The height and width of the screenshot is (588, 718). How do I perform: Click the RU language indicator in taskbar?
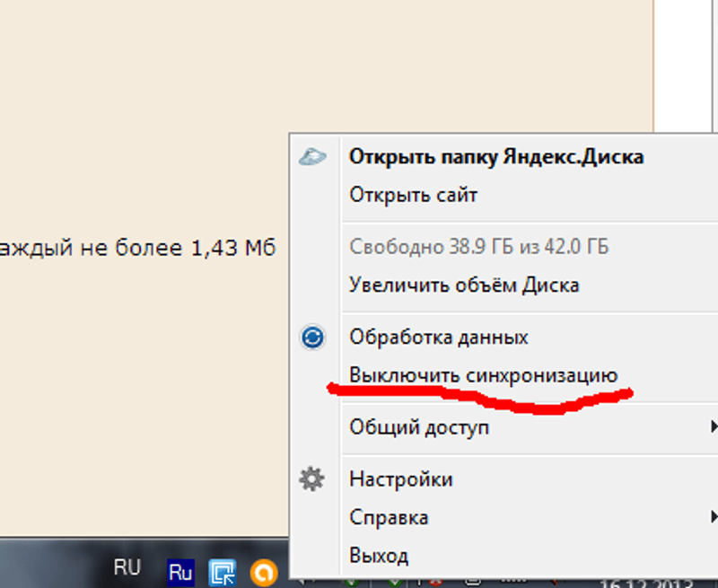click(127, 568)
